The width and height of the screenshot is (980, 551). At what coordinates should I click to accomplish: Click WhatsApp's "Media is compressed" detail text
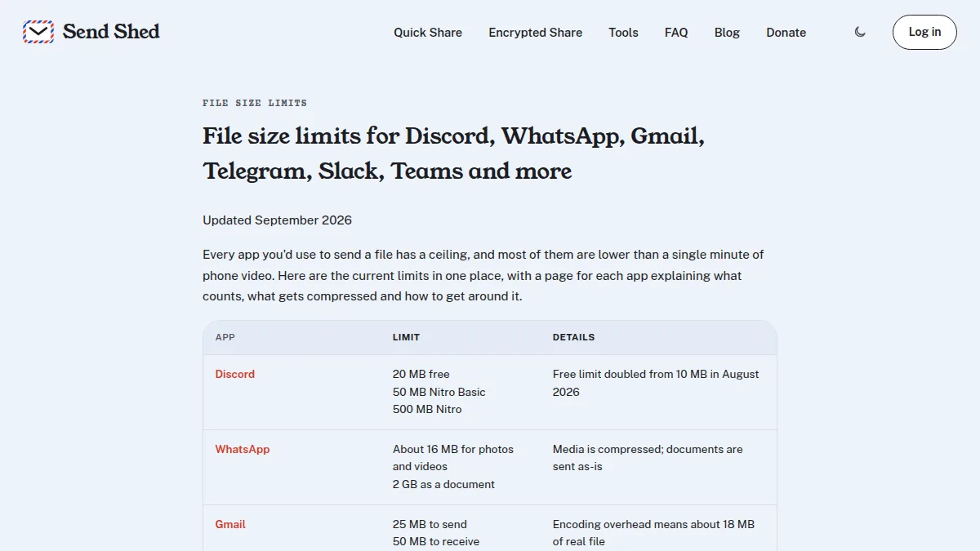coord(648,458)
